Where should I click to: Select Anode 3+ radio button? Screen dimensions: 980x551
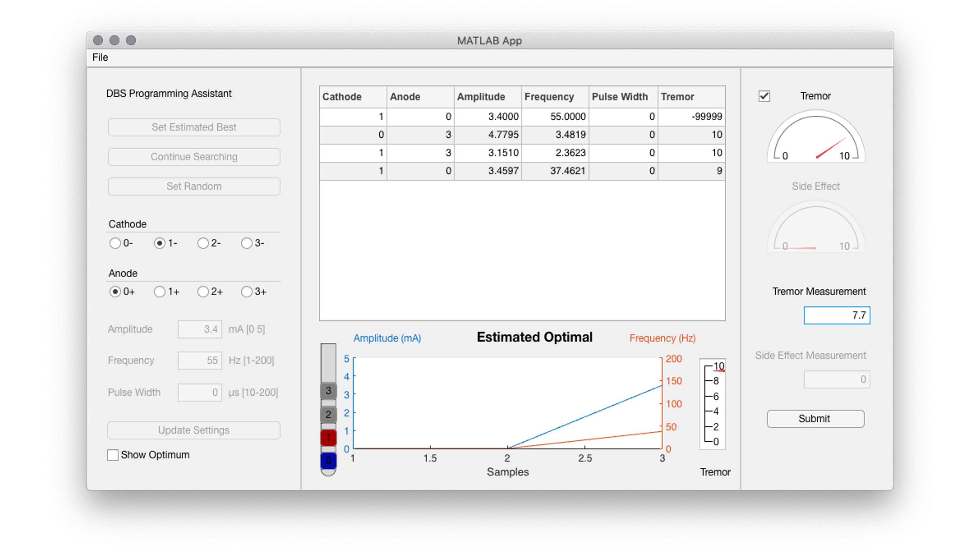tap(247, 292)
